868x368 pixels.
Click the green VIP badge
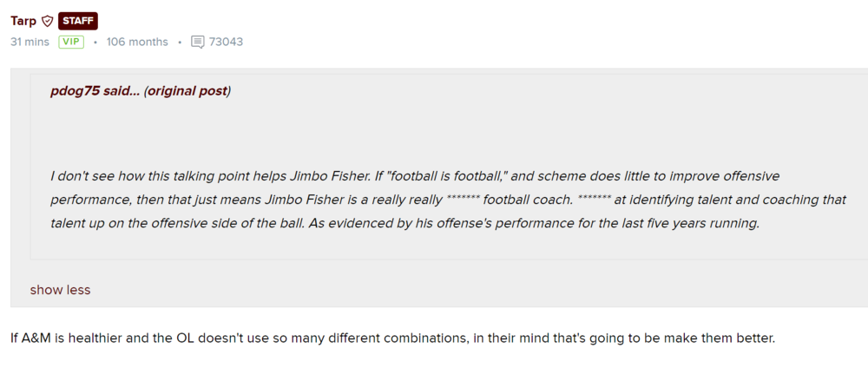[x=71, y=42]
